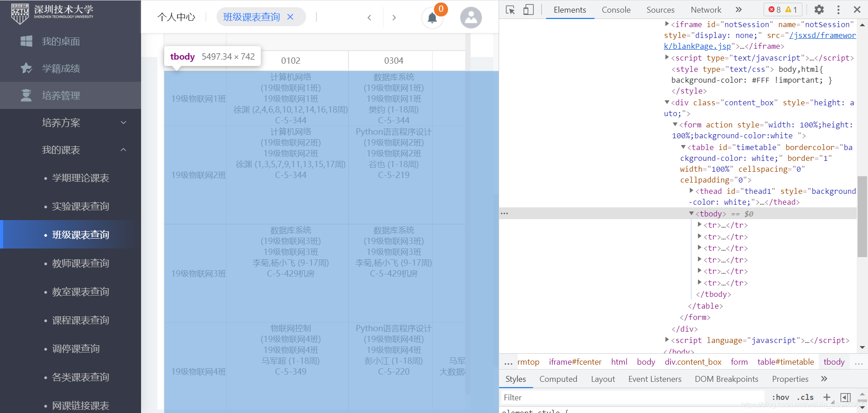Screen dimensions: 868x413
Task: Show more style pane tabs chevron
Action: [824, 379]
